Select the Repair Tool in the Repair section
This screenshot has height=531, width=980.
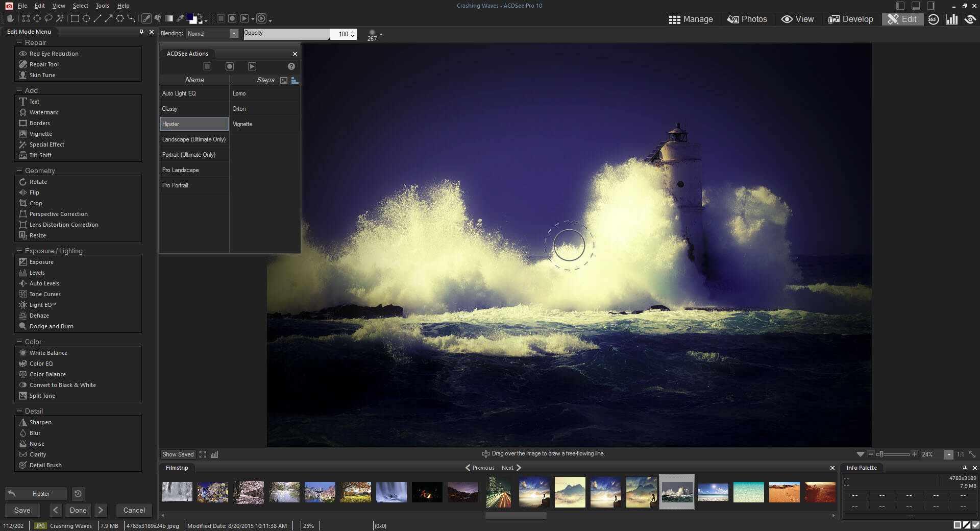tap(44, 64)
